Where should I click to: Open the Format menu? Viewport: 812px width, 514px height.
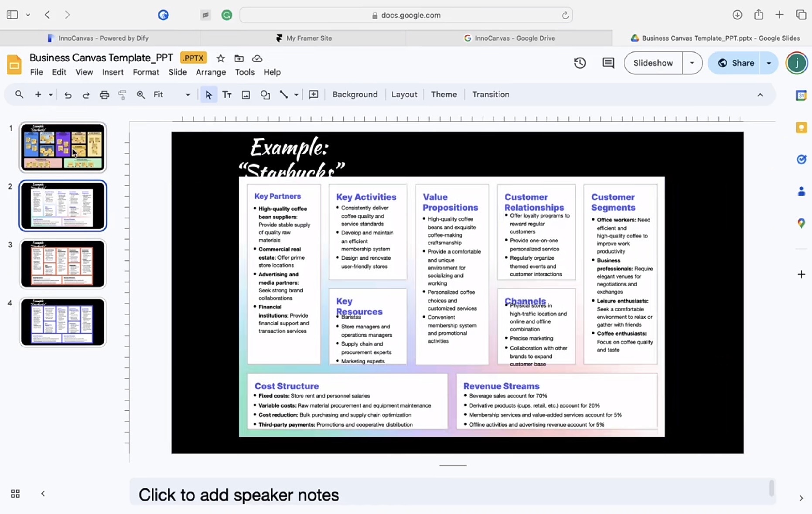click(x=146, y=72)
